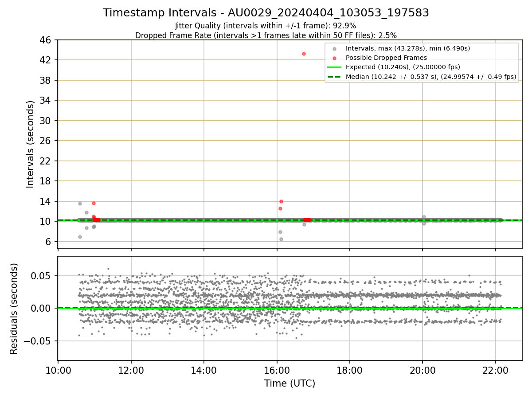Click the red legend marker for dropped frames
The image size is (532, 399).
[x=334, y=58]
